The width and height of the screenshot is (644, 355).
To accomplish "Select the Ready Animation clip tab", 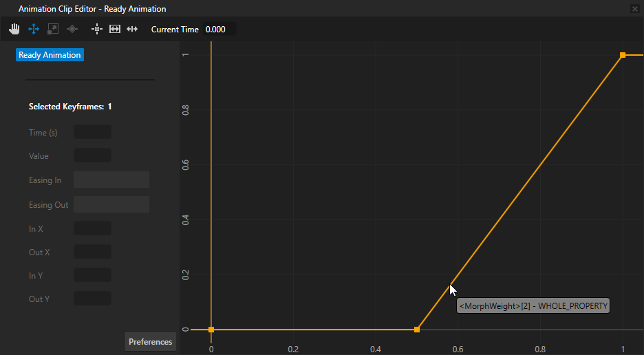I will point(50,55).
